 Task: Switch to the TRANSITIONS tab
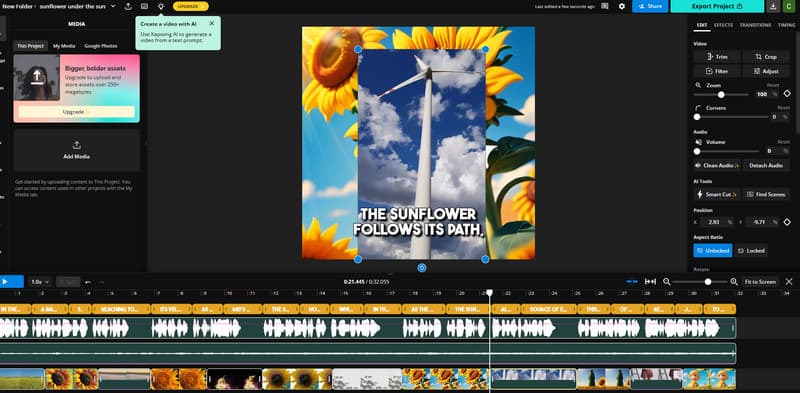(x=755, y=25)
